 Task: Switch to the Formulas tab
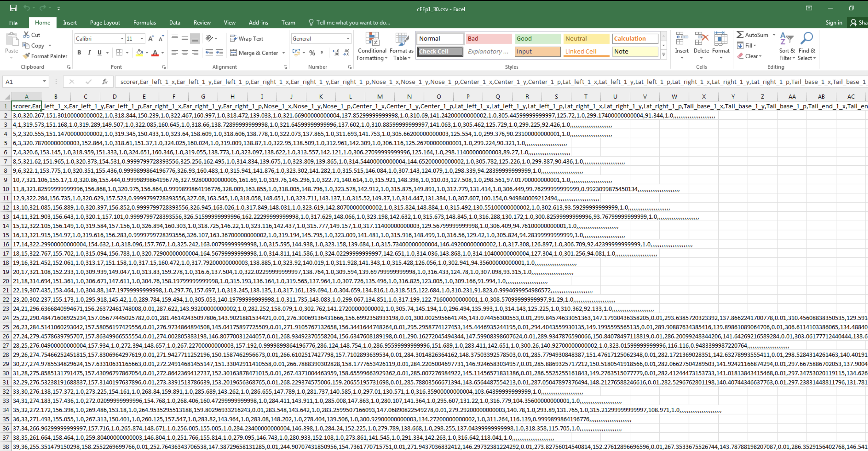click(x=144, y=22)
